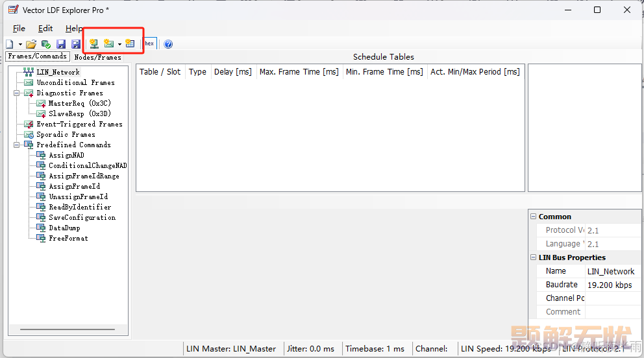Edit the Name field LIN_Network
Image resolution: width=644 pixels, height=358 pixels.
point(613,271)
